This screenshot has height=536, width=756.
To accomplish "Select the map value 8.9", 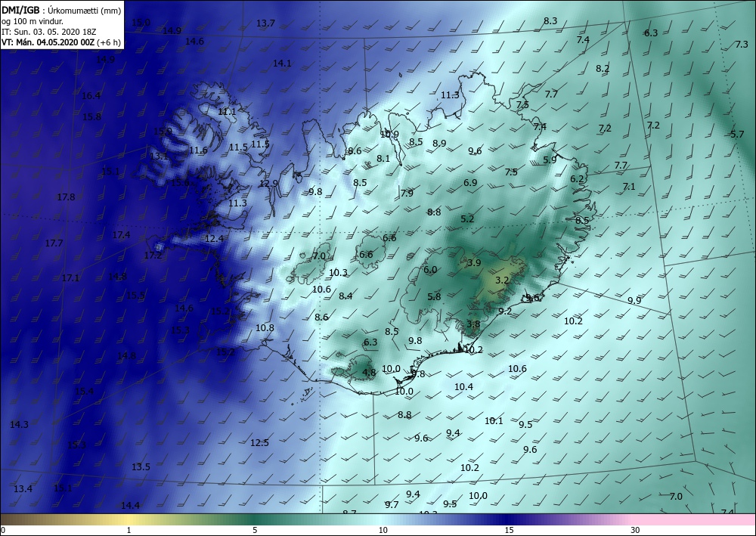I will [439, 143].
